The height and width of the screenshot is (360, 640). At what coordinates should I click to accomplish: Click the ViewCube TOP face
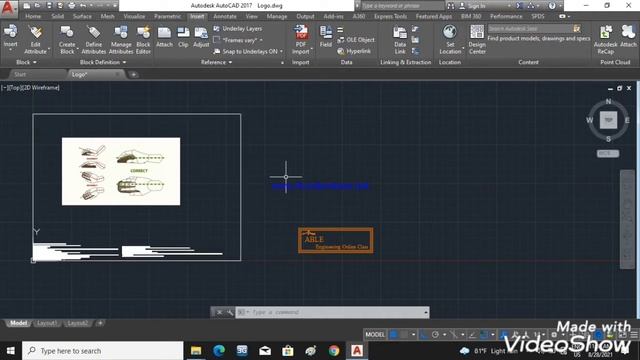tap(608, 120)
